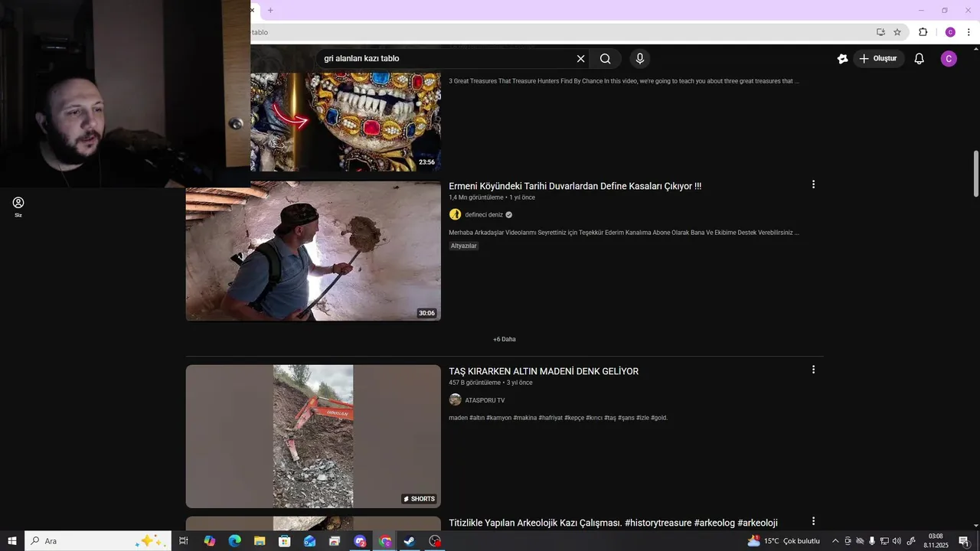Open Discord from the taskbar

360,541
